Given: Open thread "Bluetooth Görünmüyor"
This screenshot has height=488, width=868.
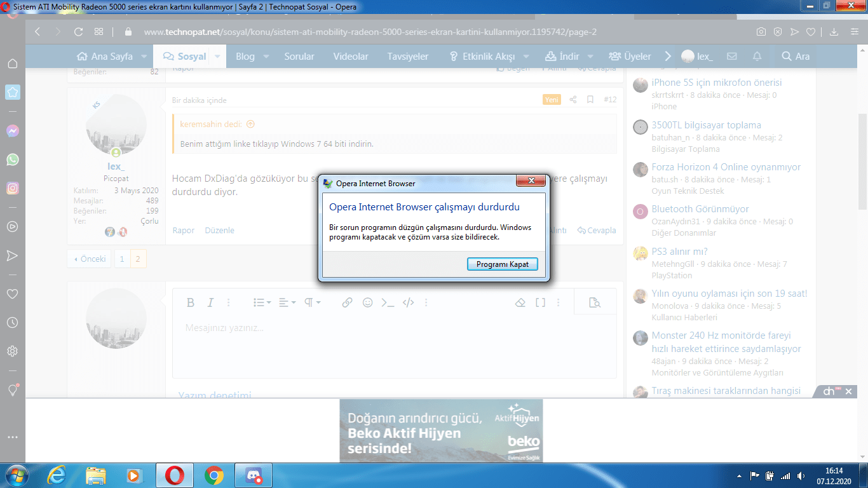Looking at the screenshot, I should click(x=700, y=209).
